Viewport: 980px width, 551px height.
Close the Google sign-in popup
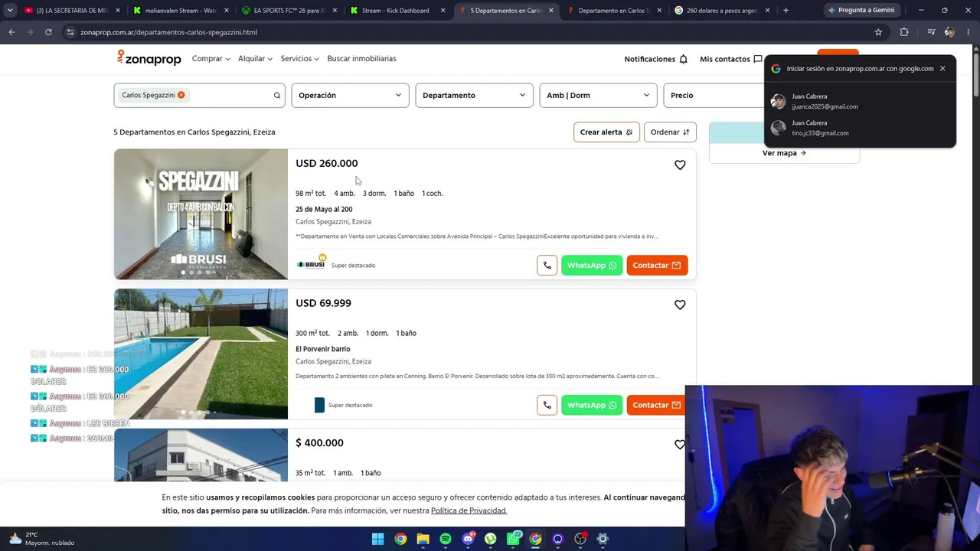(942, 68)
